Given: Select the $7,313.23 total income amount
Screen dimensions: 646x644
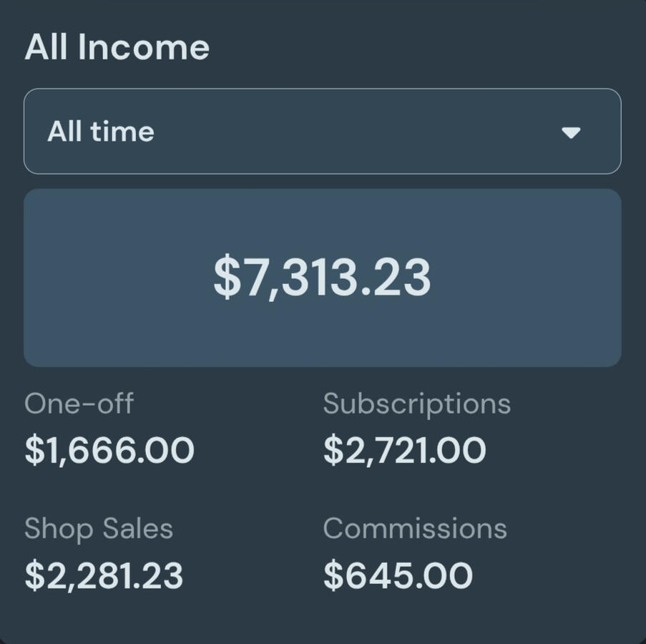Looking at the screenshot, I should pos(322,278).
